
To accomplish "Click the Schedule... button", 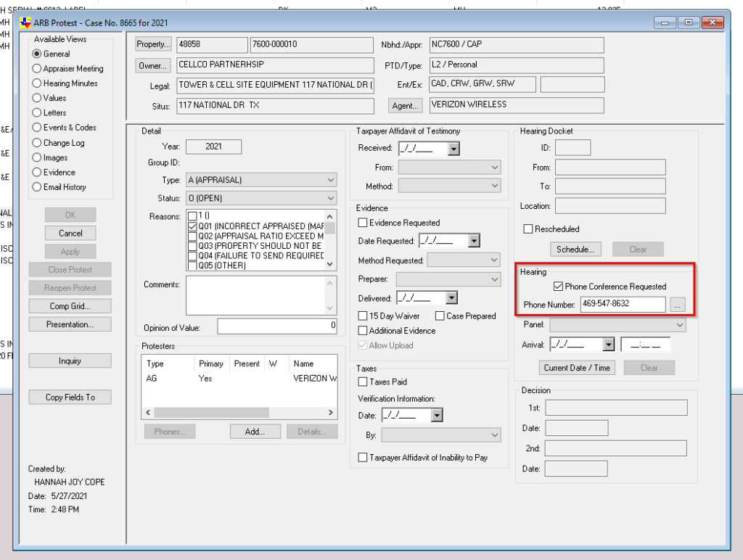I will (x=575, y=250).
